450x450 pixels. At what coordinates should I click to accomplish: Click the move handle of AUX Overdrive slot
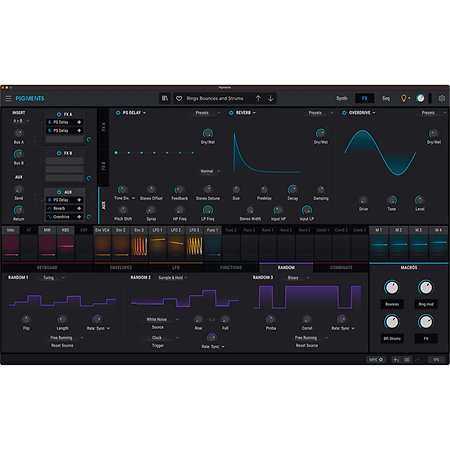pos(79,217)
